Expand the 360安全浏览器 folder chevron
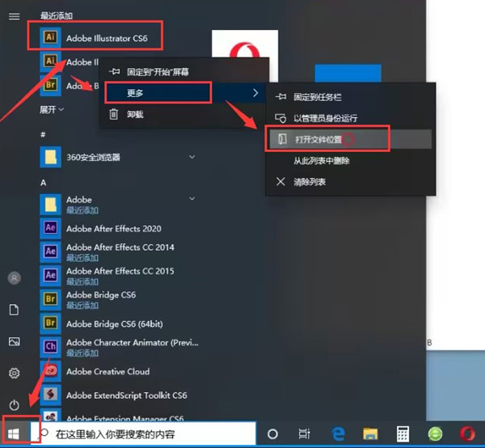The image size is (485, 448). (x=192, y=157)
